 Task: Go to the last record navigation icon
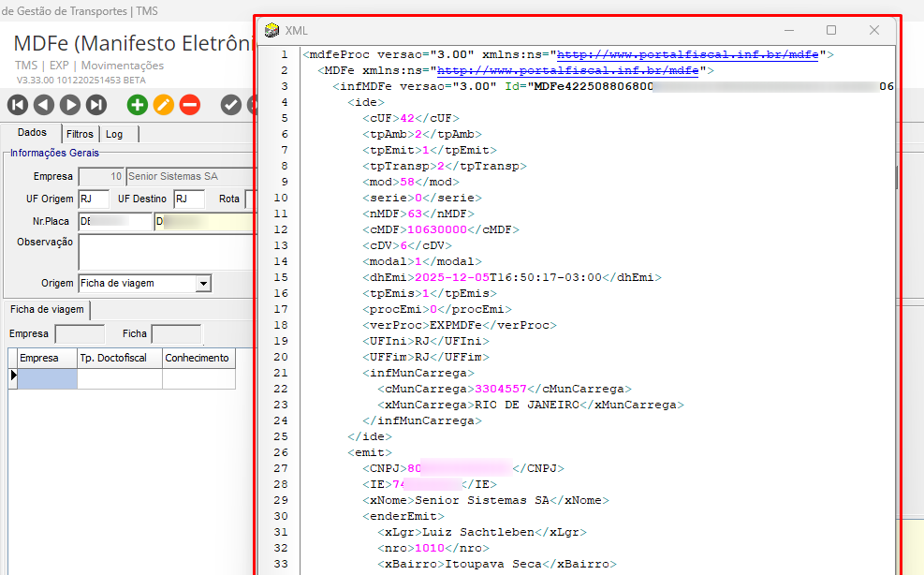pyautogui.click(x=96, y=105)
